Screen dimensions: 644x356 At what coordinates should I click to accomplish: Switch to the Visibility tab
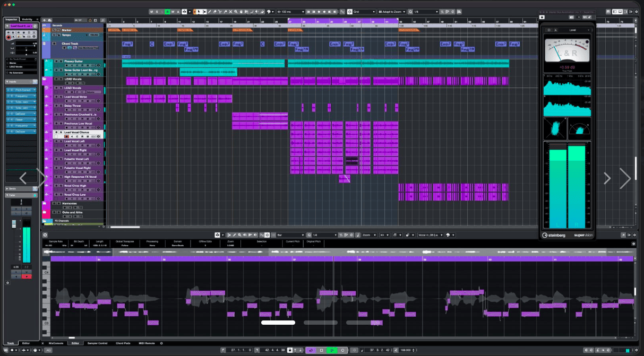pos(27,19)
